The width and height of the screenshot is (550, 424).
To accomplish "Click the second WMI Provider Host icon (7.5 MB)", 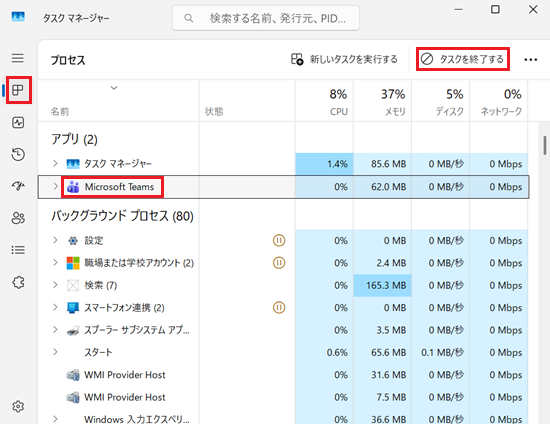I will (x=73, y=397).
